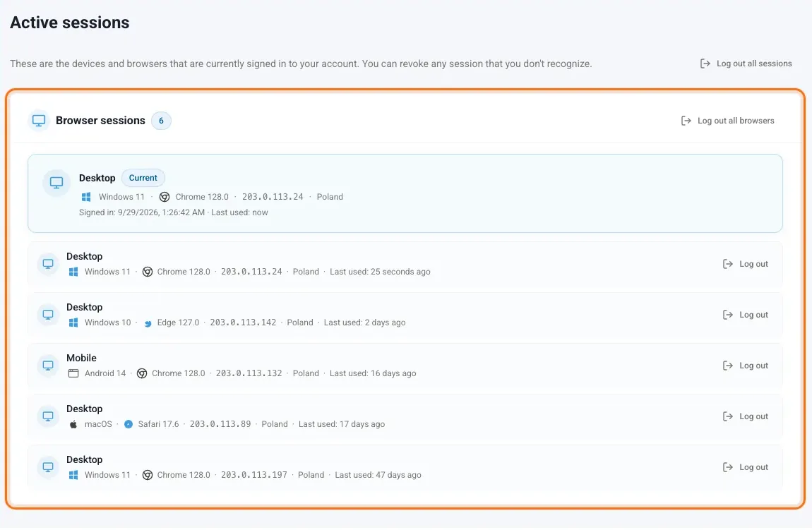This screenshot has width=812, height=530.
Task: Log out the Safari 17.6 macOS session
Action: pos(745,416)
